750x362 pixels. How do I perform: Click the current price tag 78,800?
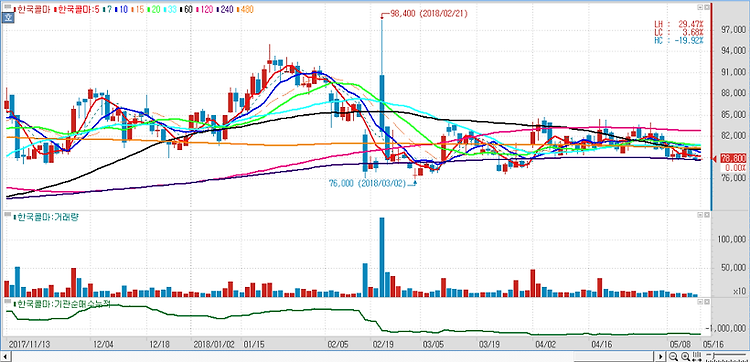click(x=733, y=159)
